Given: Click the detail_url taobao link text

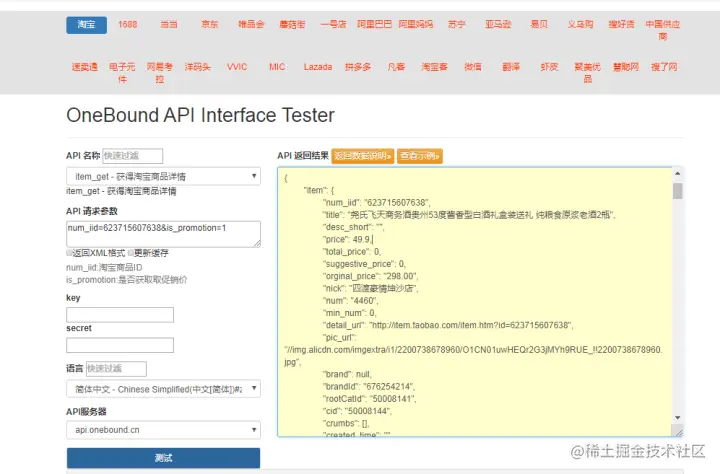Looking at the screenshot, I should pyautogui.click(x=470, y=325).
